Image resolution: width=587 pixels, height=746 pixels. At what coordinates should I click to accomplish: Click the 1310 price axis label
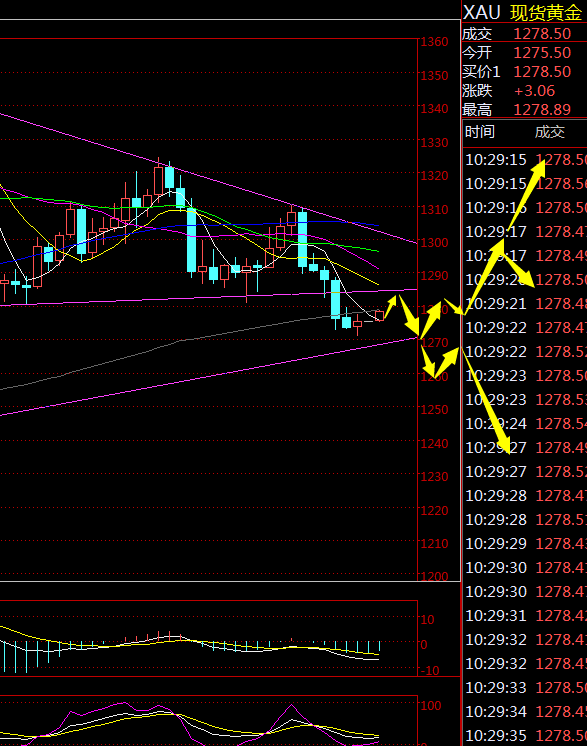pyautogui.click(x=434, y=209)
